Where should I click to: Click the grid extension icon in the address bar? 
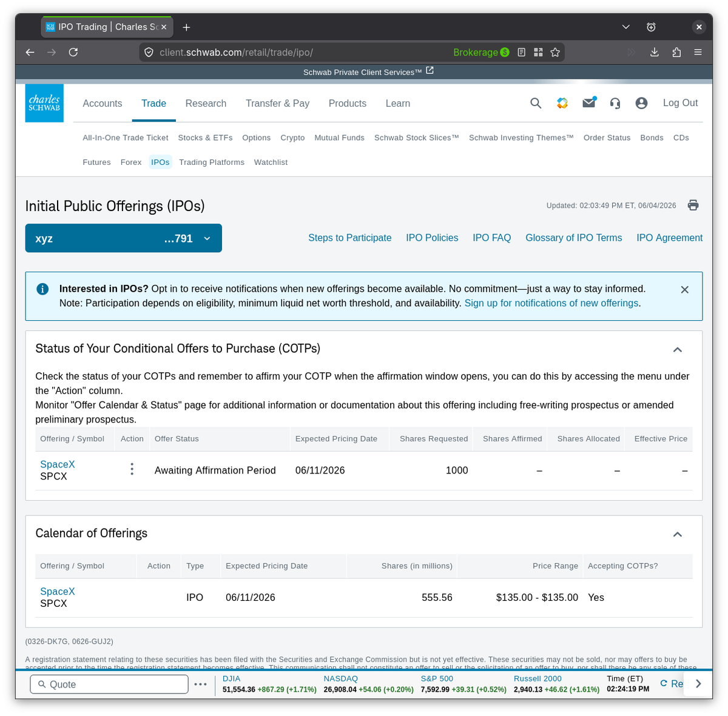click(538, 52)
